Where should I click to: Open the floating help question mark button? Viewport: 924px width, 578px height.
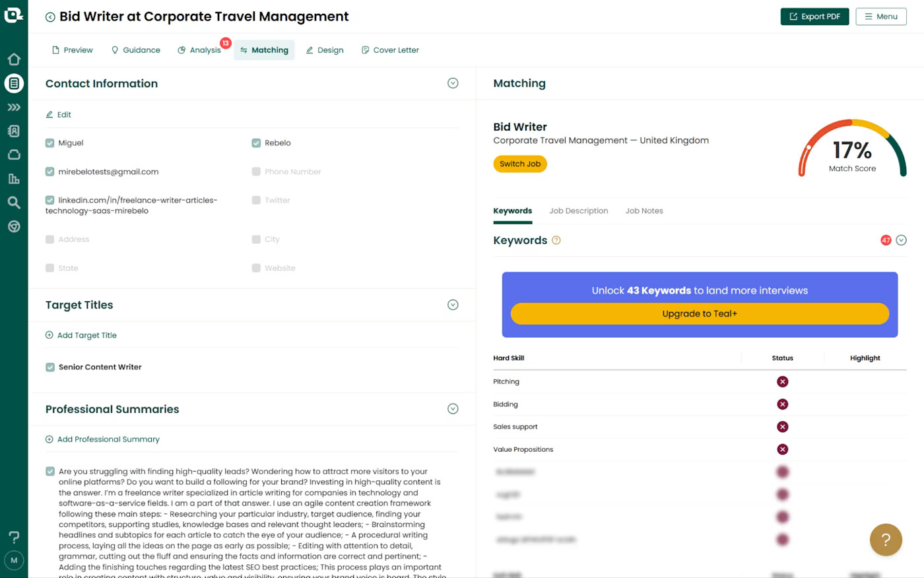pos(886,540)
